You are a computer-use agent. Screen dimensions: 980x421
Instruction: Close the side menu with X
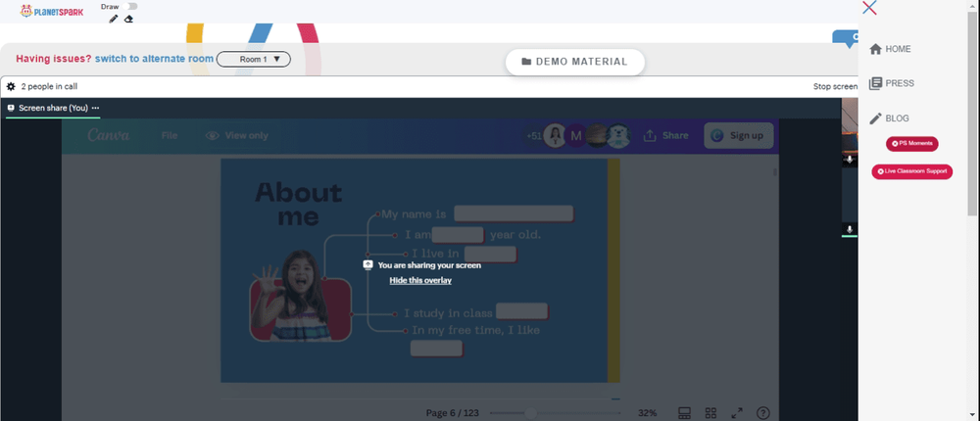869,8
